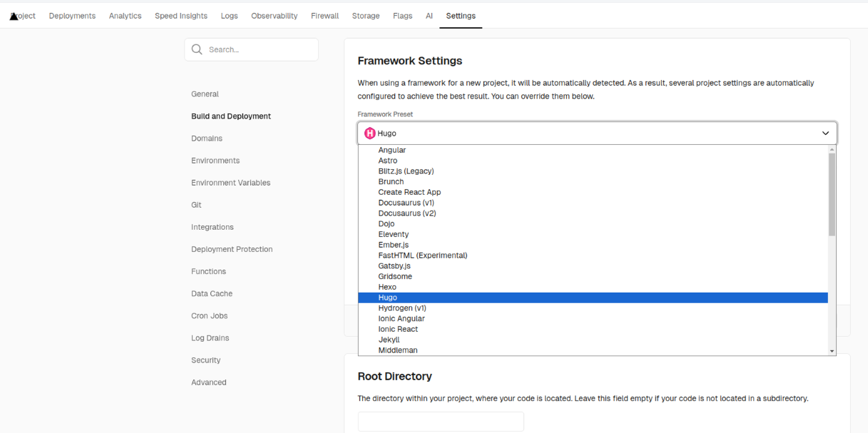Open Deployment Protection settings
868x433 pixels.
pos(232,249)
